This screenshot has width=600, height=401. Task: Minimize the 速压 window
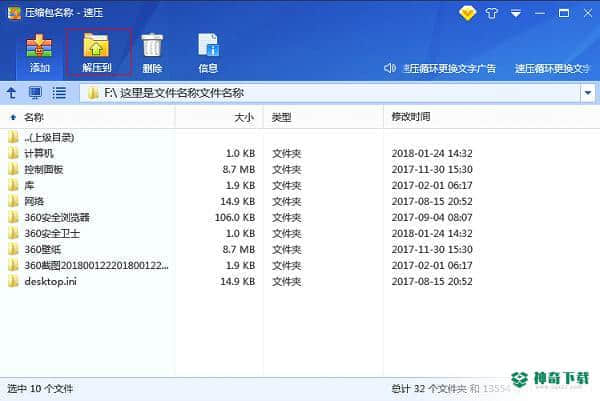(x=540, y=13)
